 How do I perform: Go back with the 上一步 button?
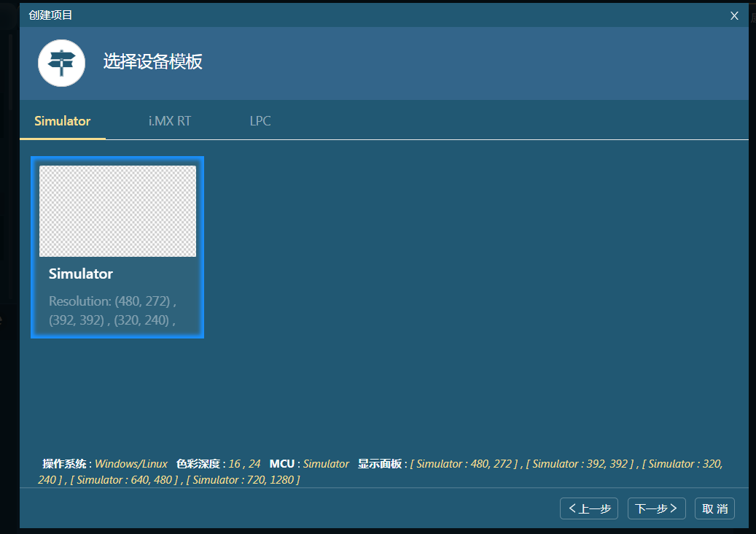pos(589,508)
